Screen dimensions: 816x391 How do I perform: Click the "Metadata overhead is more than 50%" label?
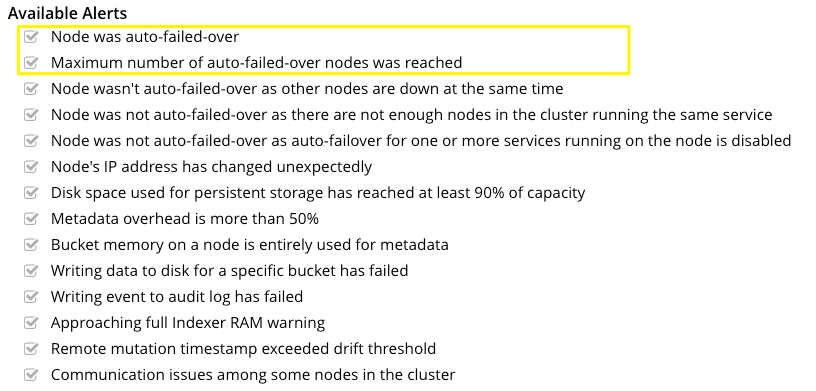click(x=184, y=219)
